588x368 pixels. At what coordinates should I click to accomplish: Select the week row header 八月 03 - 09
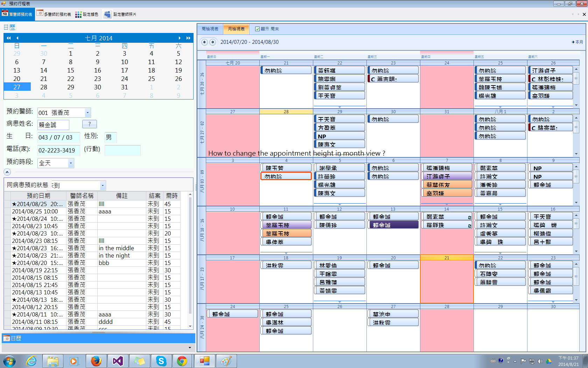(202, 182)
